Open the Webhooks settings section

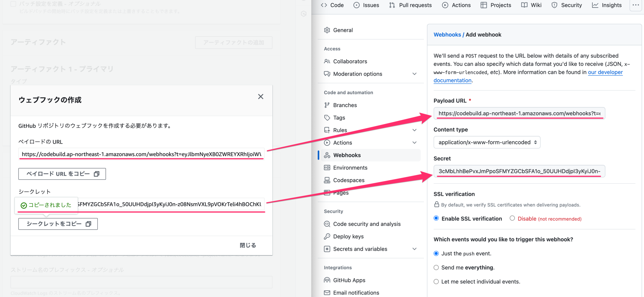click(x=347, y=155)
